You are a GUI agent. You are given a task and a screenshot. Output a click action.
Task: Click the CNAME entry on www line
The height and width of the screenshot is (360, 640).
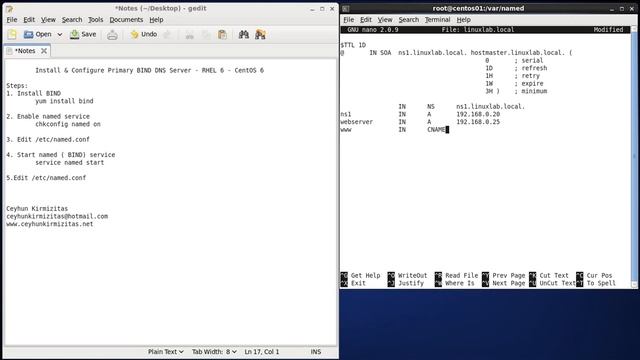click(436, 130)
